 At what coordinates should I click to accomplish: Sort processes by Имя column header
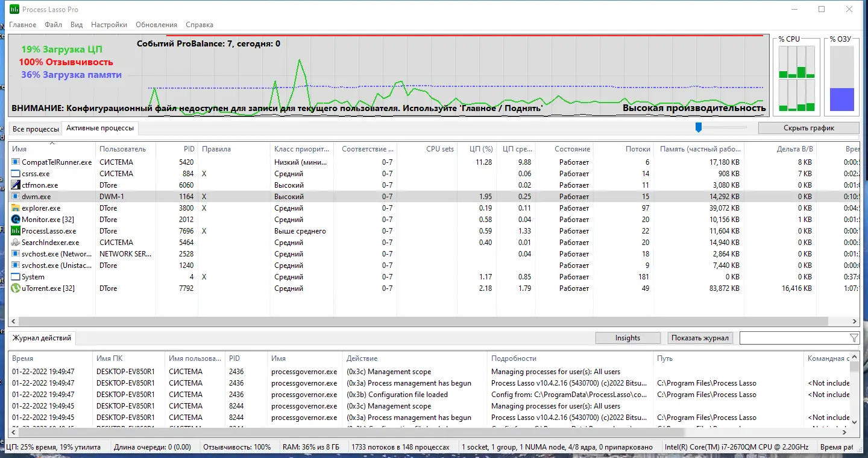[52, 148]
